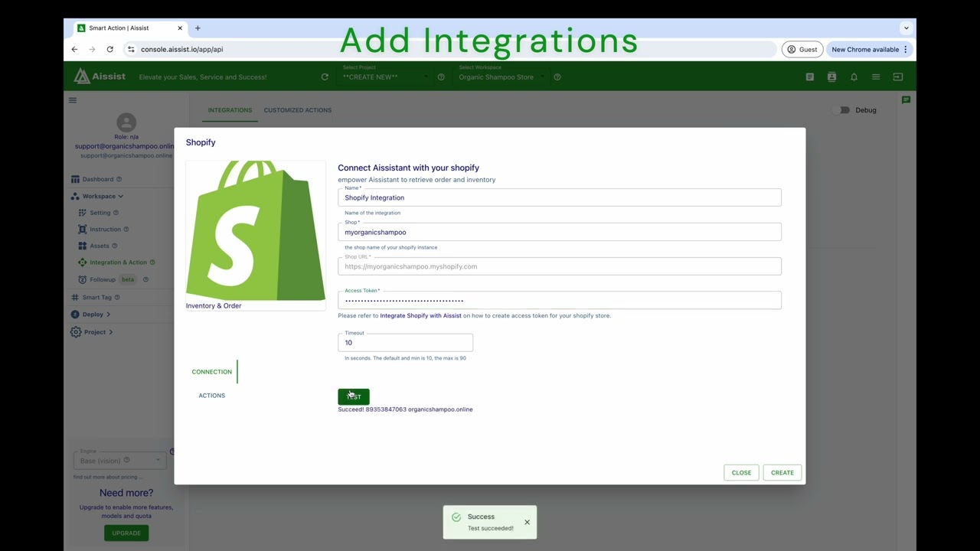
Task: Click the refresh icon beside the slogan
Action: (325, 77)
